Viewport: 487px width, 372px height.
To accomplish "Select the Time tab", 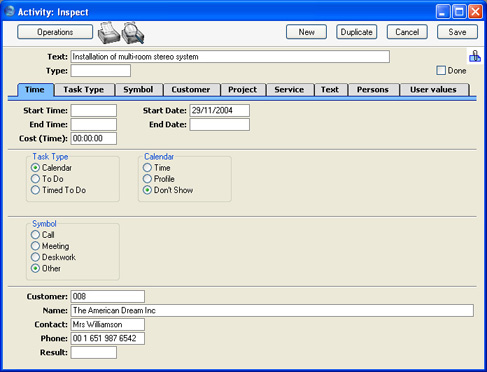I will tap(35, 90).
